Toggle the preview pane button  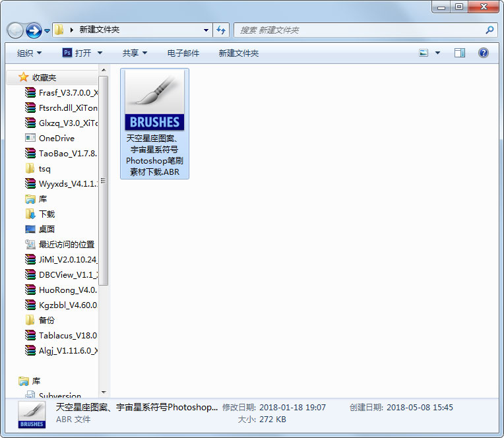(460, 53)
